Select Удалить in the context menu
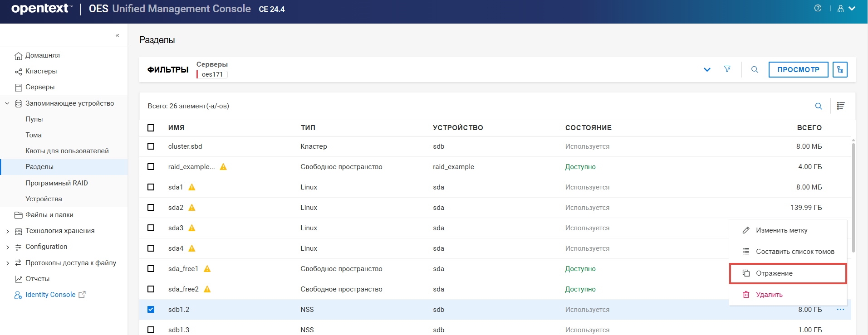This screenshot has height=335, width=868. pos(769,295)
